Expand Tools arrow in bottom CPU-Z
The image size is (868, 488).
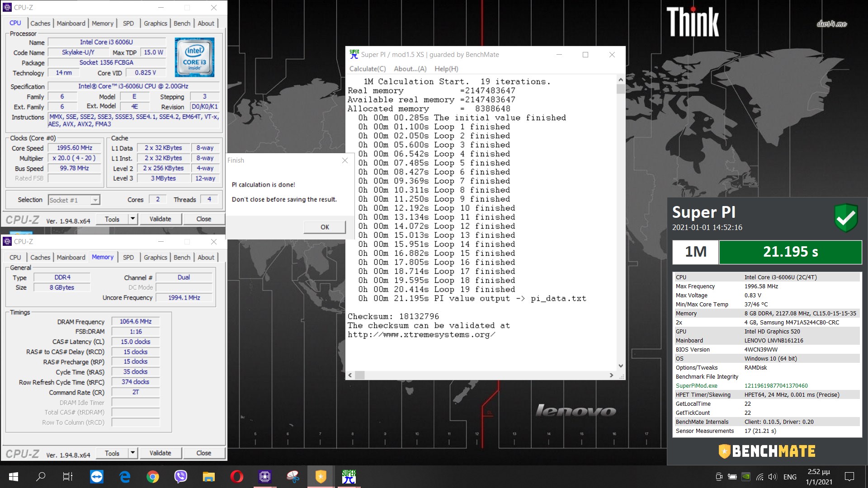click(132, 453)
